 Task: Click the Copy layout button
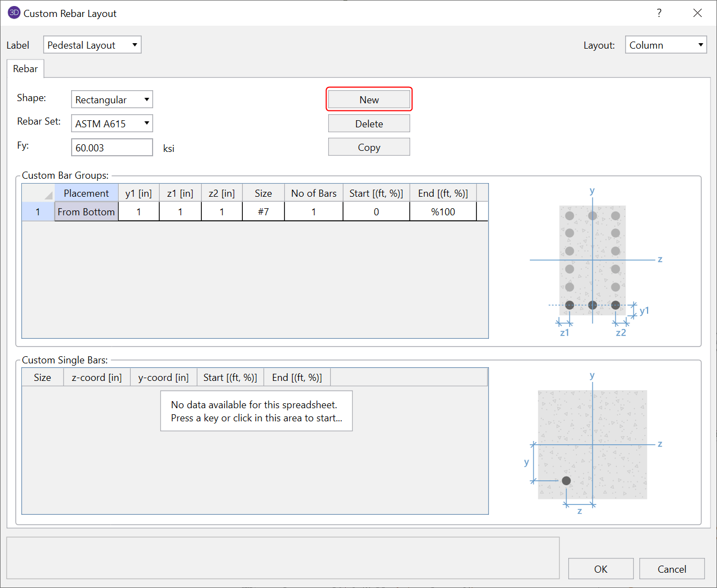pos(369,147)
